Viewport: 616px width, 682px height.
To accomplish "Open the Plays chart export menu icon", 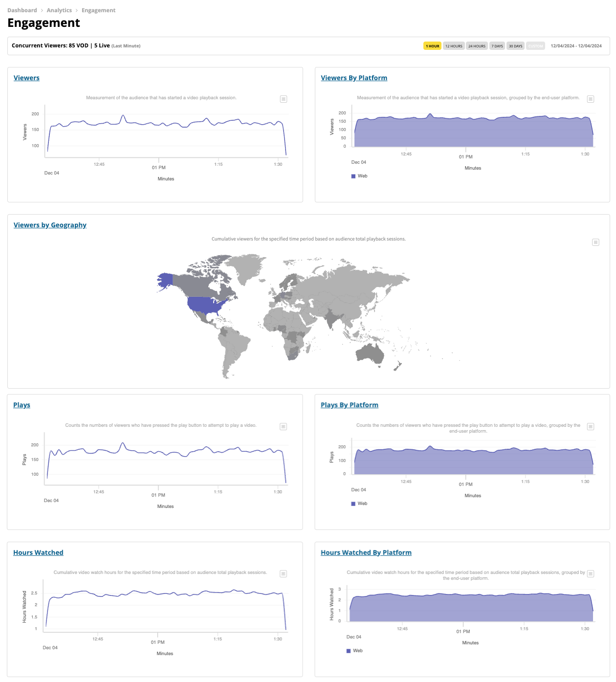I will pyautogui.click(x=283, y=427).
